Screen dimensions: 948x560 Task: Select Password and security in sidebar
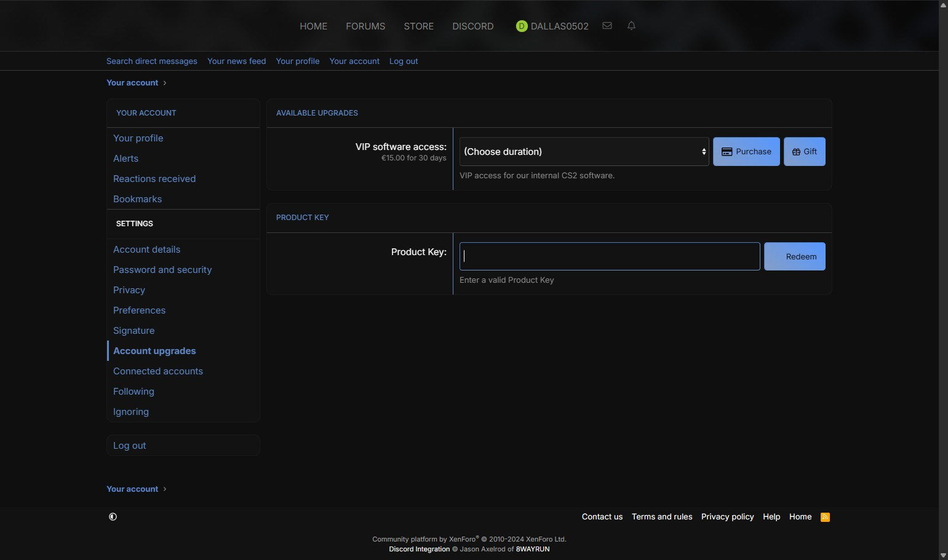[x=162, y=270]
